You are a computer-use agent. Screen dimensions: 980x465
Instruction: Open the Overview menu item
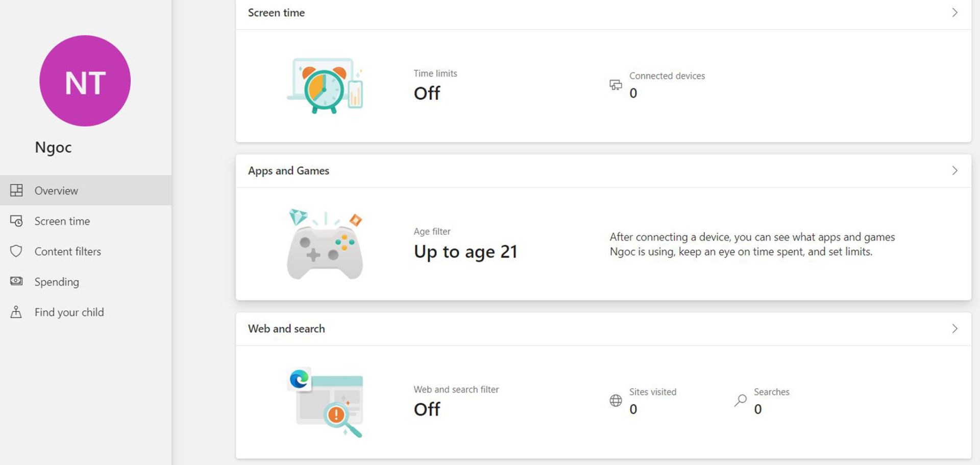click(x=56, y=191)
